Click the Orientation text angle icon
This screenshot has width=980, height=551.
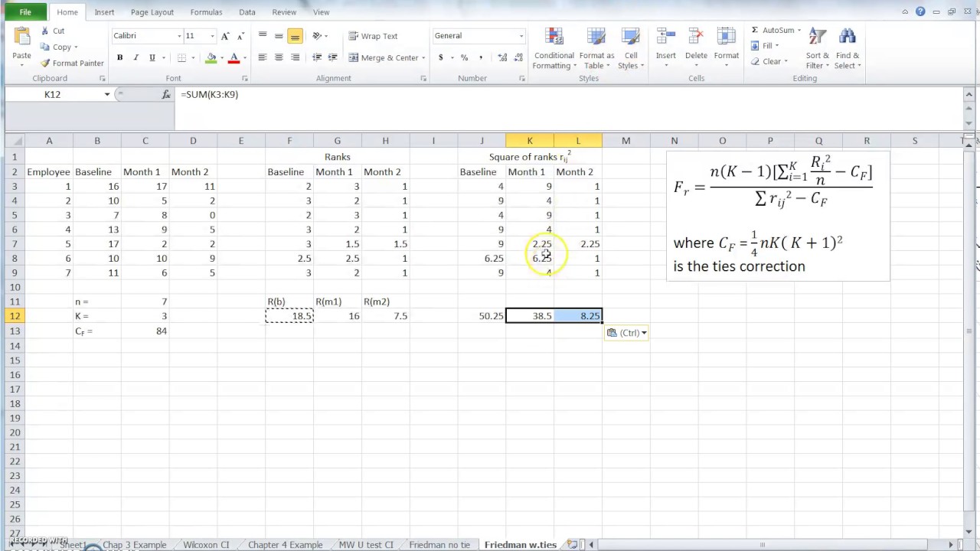(x=317, y=36)
